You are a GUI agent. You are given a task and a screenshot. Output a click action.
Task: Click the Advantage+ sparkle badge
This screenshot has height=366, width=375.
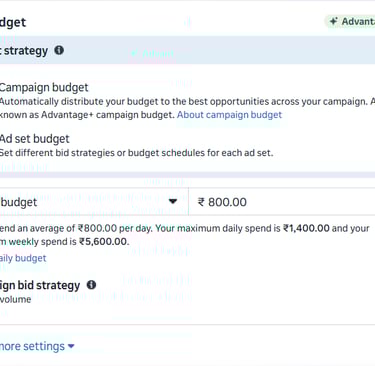tap(350, 22)
